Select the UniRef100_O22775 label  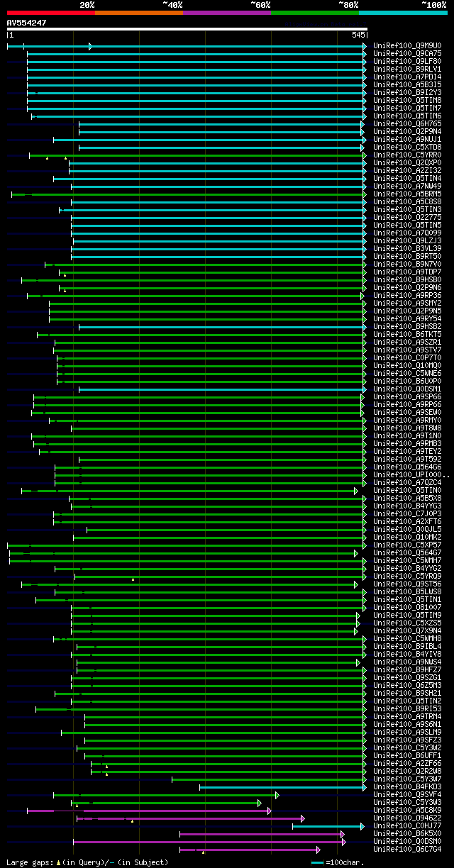pyautogui.click(x=407, y=218)
